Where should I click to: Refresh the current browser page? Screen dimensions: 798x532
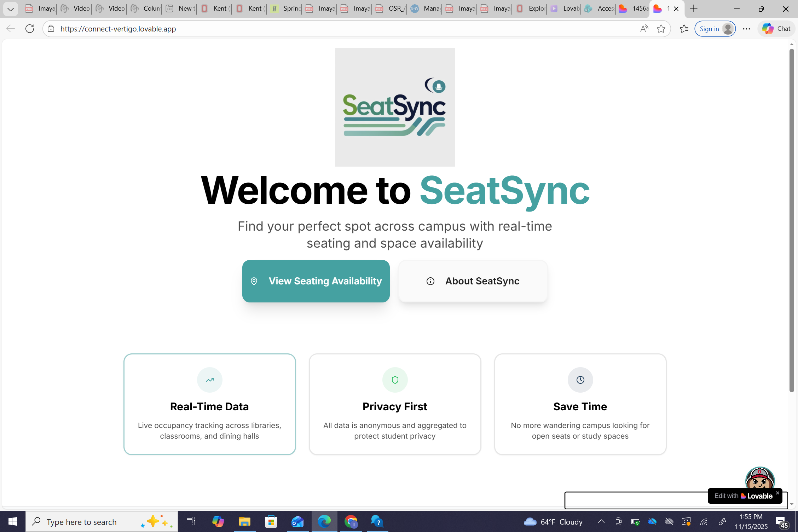(30, 29)
